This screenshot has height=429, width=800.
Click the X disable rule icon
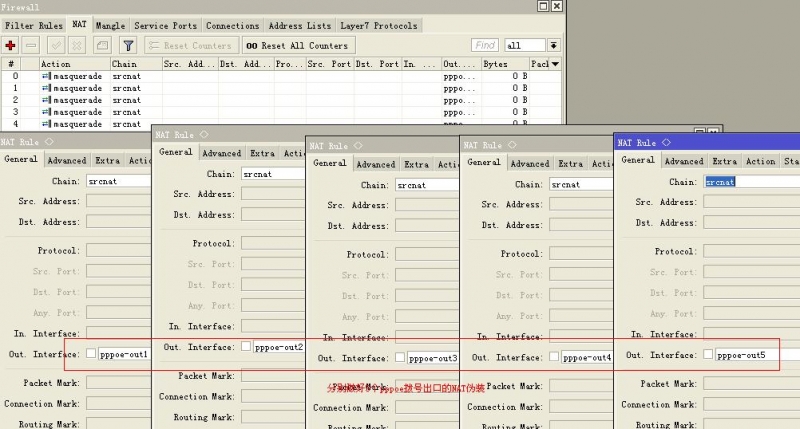pos(77,45)
